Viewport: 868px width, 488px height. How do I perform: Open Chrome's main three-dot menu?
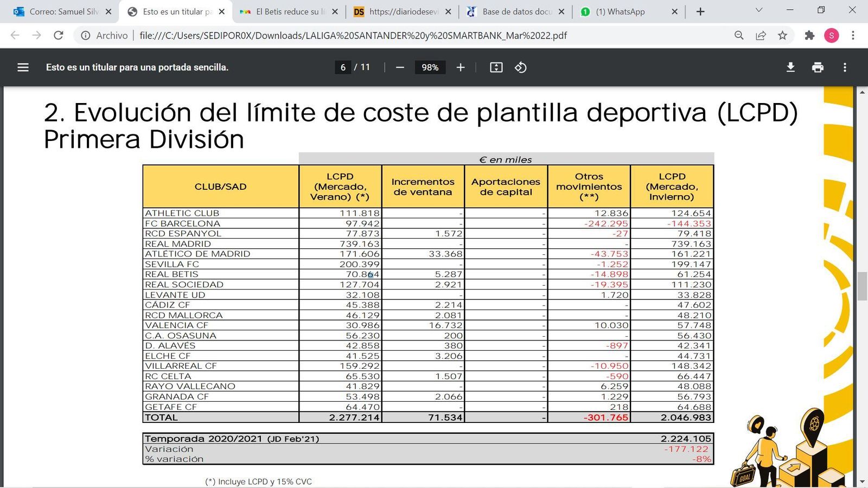click(853, 35)
